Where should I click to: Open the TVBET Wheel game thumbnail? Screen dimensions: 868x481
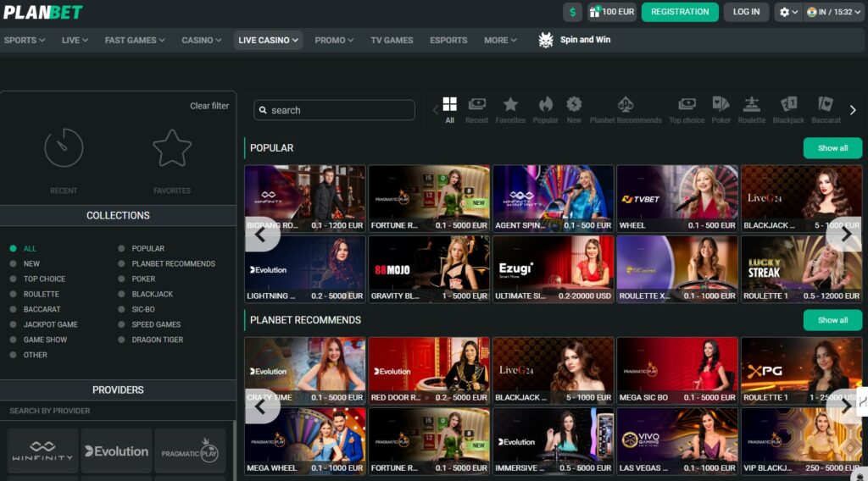coord(677,198)
